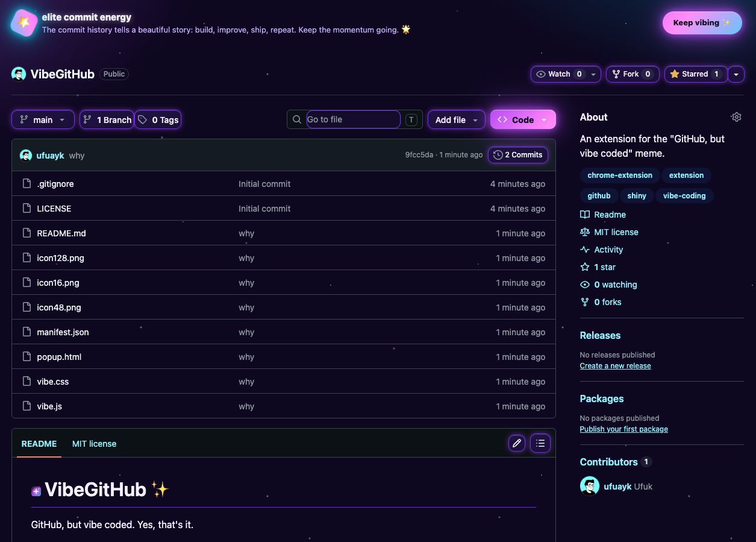Click the ufuayk avatar in commit header
This screenshot has width=756, height=542.
26,156
